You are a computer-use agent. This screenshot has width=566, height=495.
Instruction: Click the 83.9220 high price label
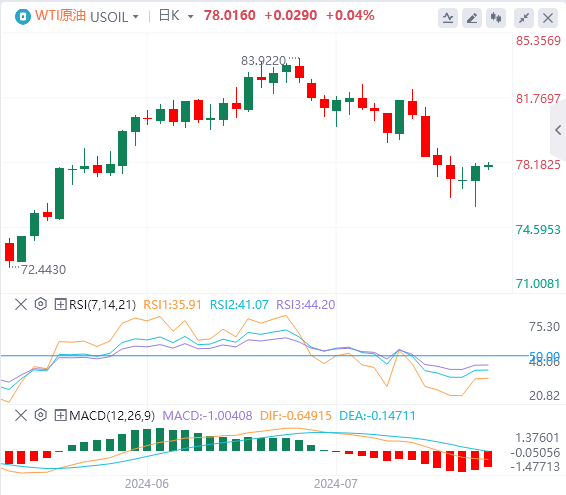tap(263, 61)
